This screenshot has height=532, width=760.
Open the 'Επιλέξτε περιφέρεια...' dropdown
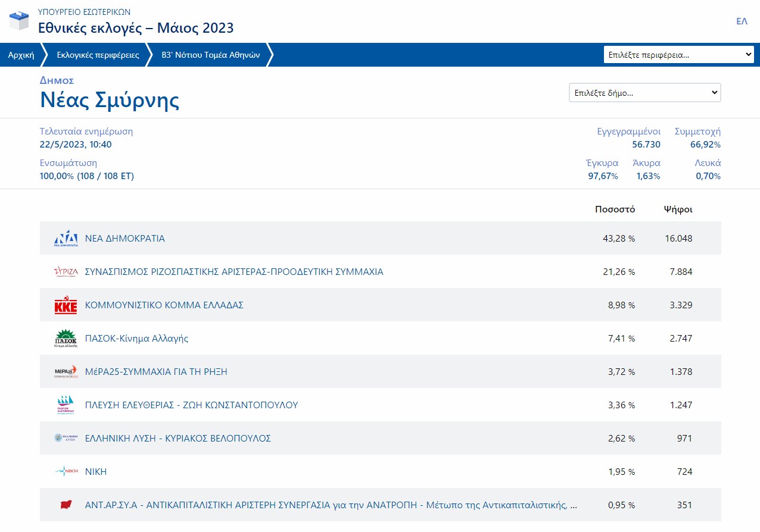tap(678, 55)
